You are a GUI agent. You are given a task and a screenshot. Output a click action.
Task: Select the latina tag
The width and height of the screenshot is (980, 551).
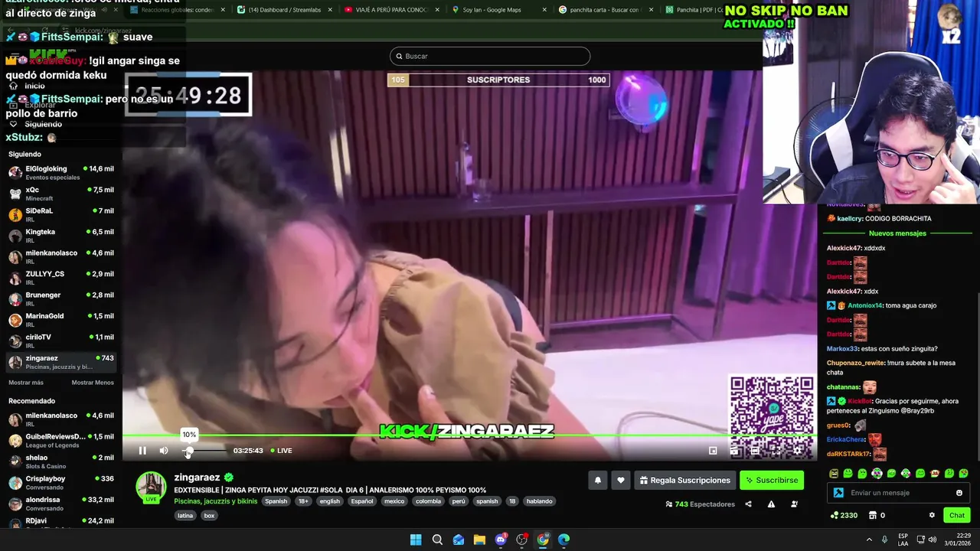[x=185, y=516]
